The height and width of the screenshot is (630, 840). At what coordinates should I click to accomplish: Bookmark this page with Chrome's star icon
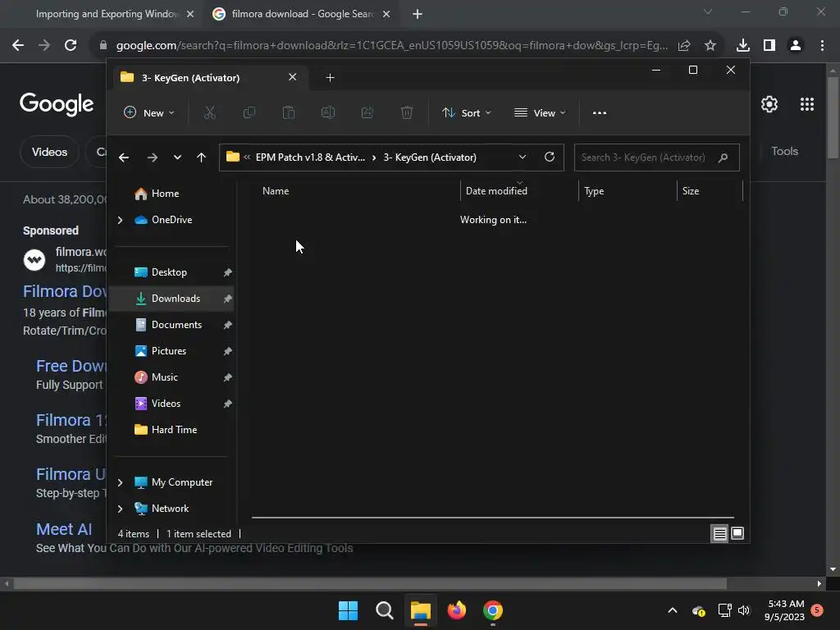(710, 46)
